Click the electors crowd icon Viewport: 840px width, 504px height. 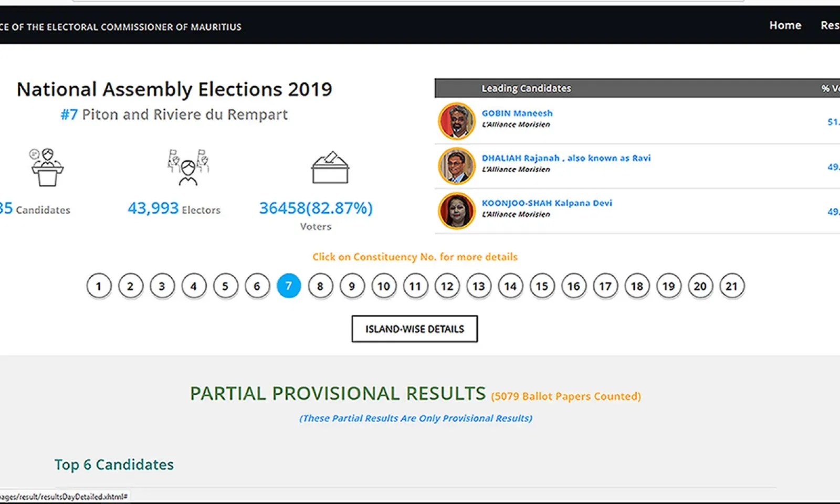[188, 167]
